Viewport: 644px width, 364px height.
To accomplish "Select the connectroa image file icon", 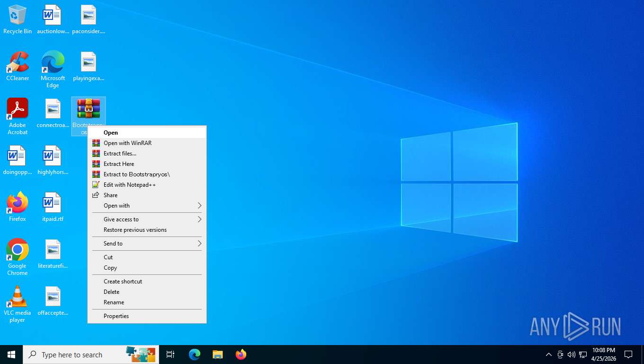I will [53, 113].
